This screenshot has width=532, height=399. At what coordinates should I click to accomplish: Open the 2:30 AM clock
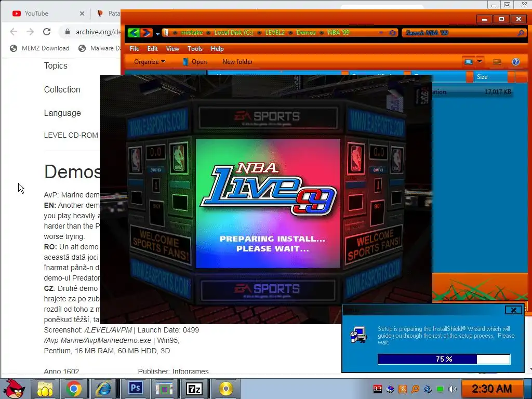pos(491,389)
